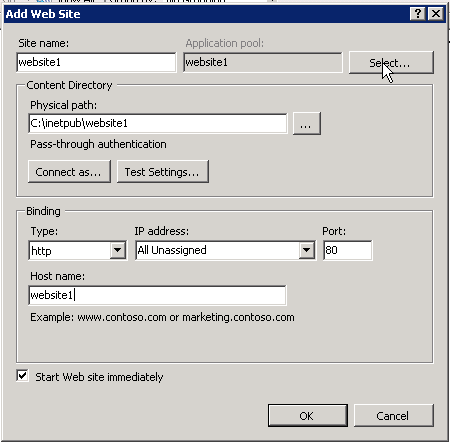The height and width of the screenshot is (443, 450).
Task: Click the greyed Application pool field
Action: coord(263,62)
